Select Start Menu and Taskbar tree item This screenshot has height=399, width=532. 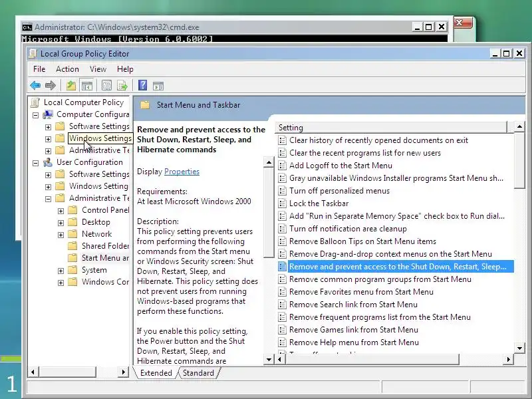[x=105, y=258]
